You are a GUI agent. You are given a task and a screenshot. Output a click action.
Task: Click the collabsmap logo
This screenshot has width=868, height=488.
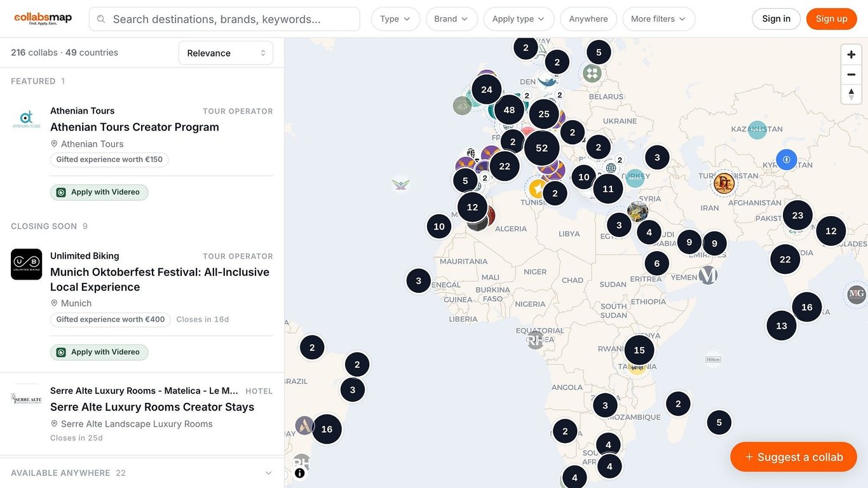point(43,18)
